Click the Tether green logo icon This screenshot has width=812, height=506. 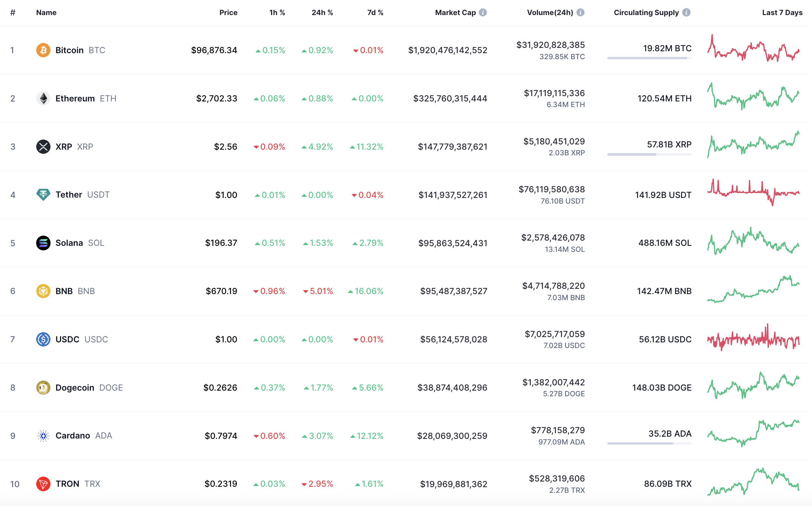(43, 195)
